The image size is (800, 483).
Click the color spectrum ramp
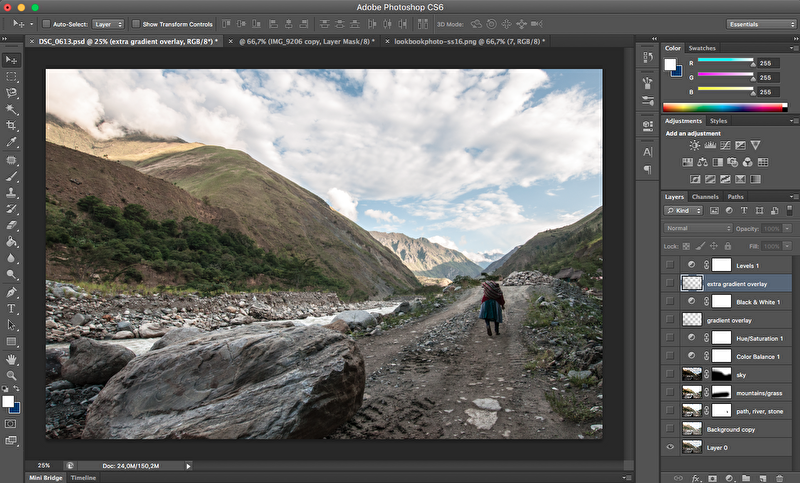coord(724,107)
